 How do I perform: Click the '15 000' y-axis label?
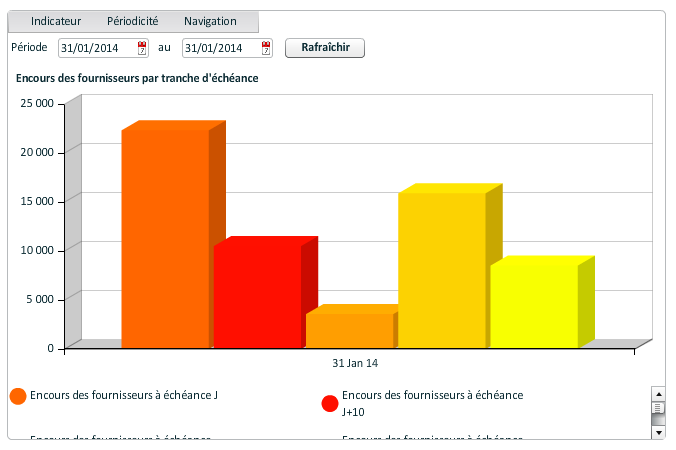pyautogui.click(x=37, y=201)
